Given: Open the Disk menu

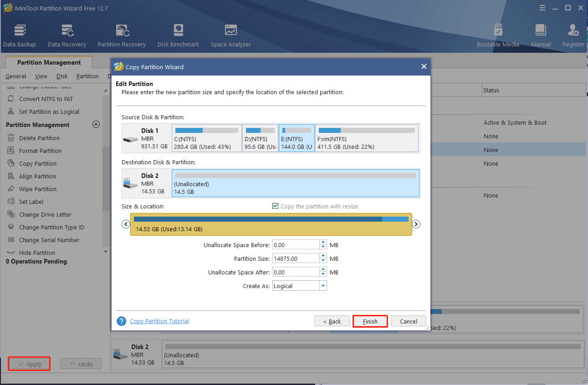Looking at the screenshot, I should 62,76.
